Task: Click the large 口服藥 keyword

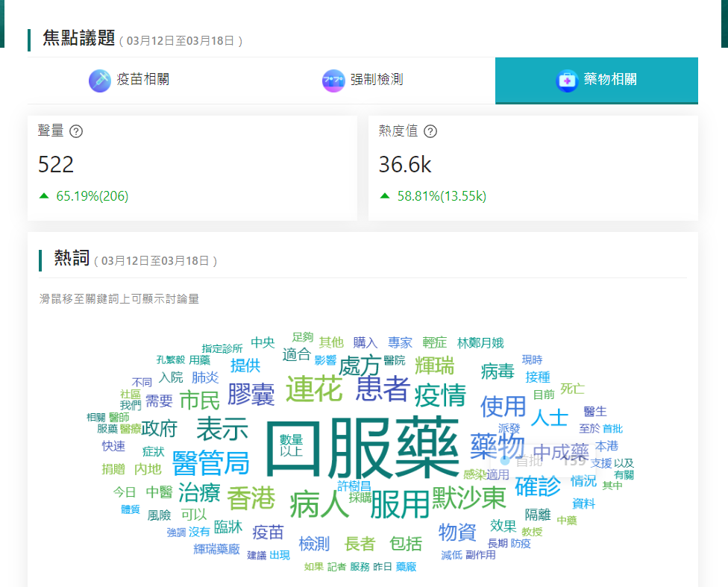Action: 362,448
